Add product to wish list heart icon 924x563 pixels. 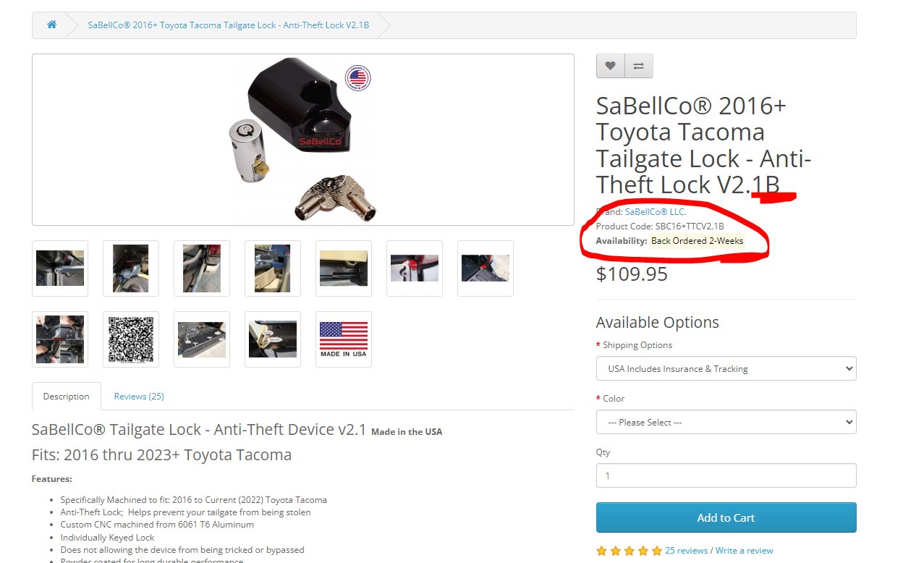(610, 66)
